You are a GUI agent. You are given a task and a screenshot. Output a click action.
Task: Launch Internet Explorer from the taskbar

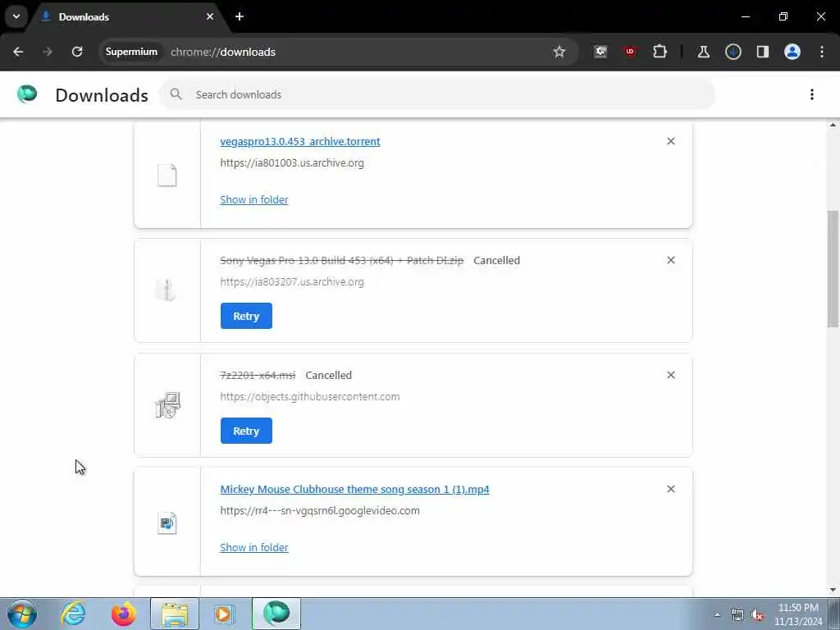click(73, 614)
